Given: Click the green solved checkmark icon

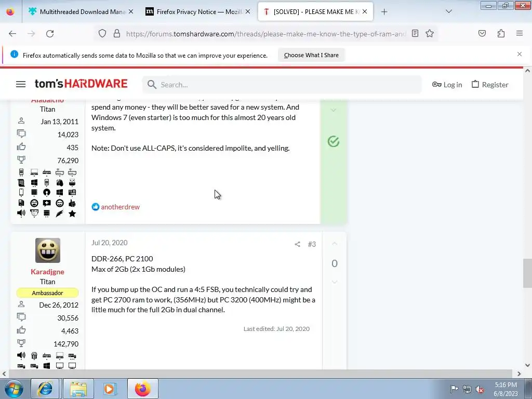Looking at the screenshot, I should tap(334, 141).
